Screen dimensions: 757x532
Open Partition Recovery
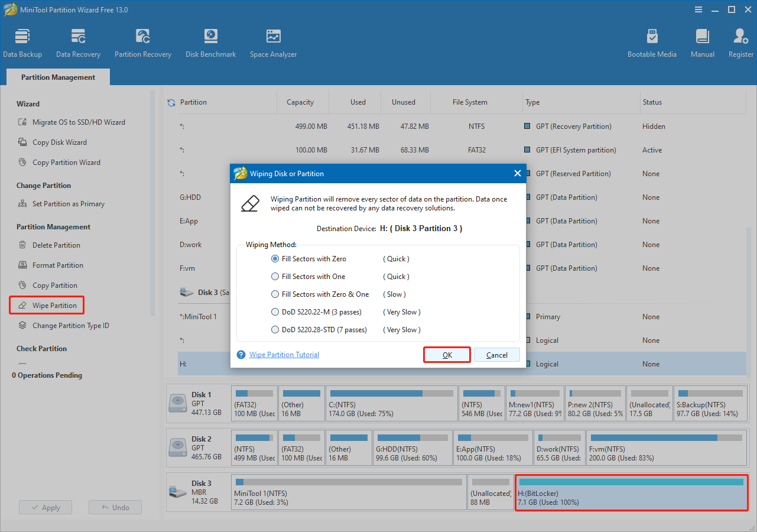[142, 41]
